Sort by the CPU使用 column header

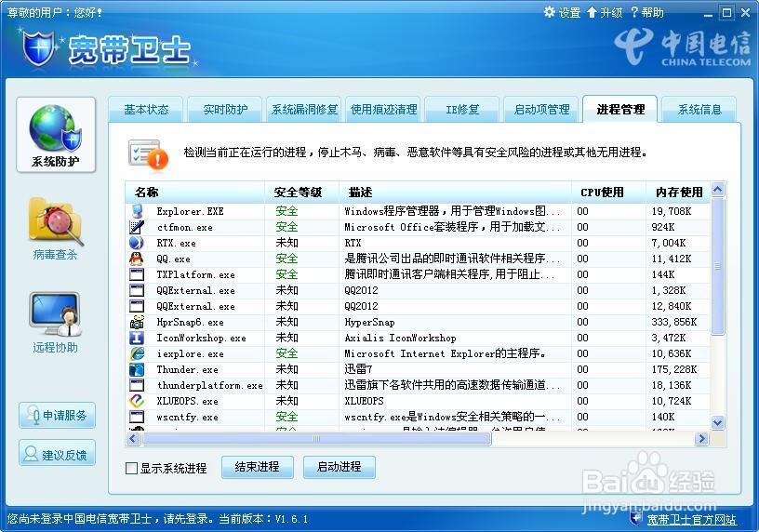click(x=608, y=193)
